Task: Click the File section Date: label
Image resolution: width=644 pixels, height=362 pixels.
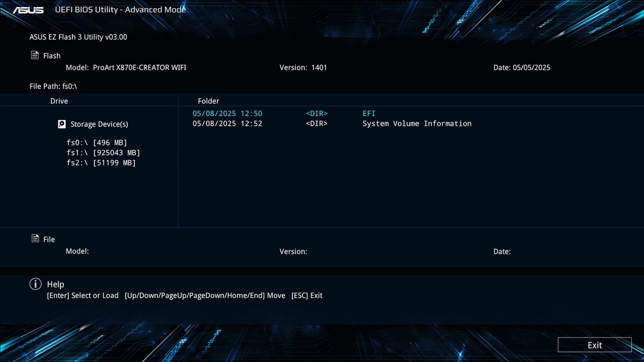Action: 502,251
